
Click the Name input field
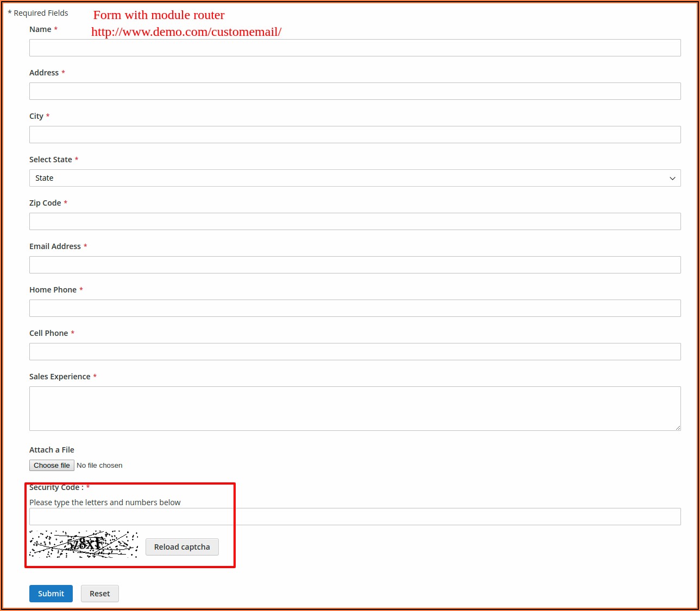(355, 48)
